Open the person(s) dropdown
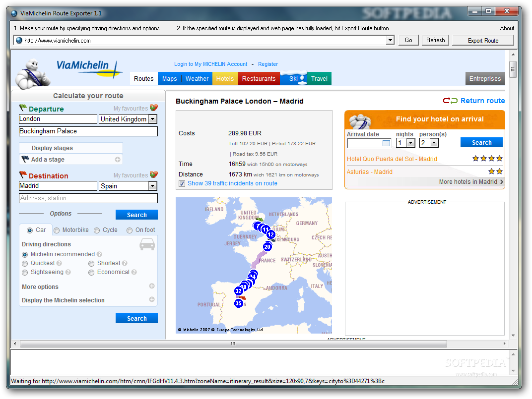This screenshot has width=532, height=399. pos(434,143)
